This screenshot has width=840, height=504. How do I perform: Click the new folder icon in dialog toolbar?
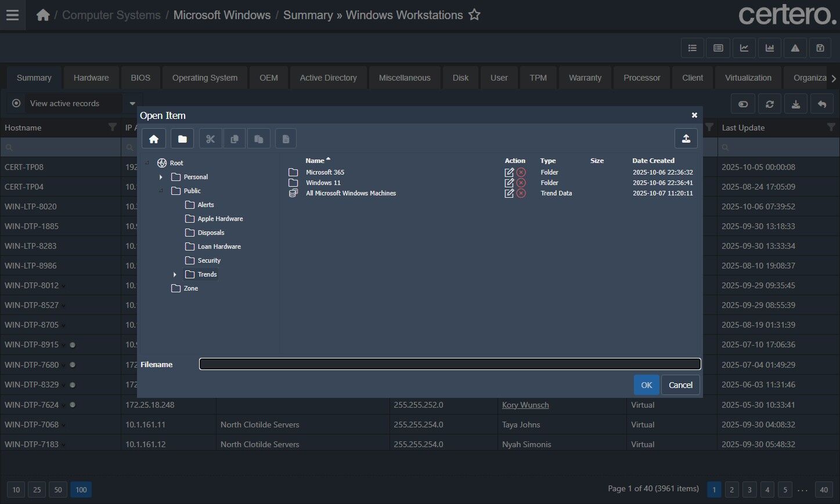point(182,139)
